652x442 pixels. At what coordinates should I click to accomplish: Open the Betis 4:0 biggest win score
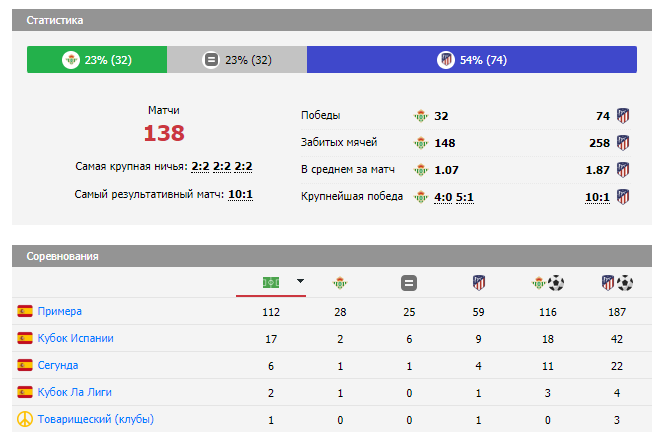tap(443, 197)
